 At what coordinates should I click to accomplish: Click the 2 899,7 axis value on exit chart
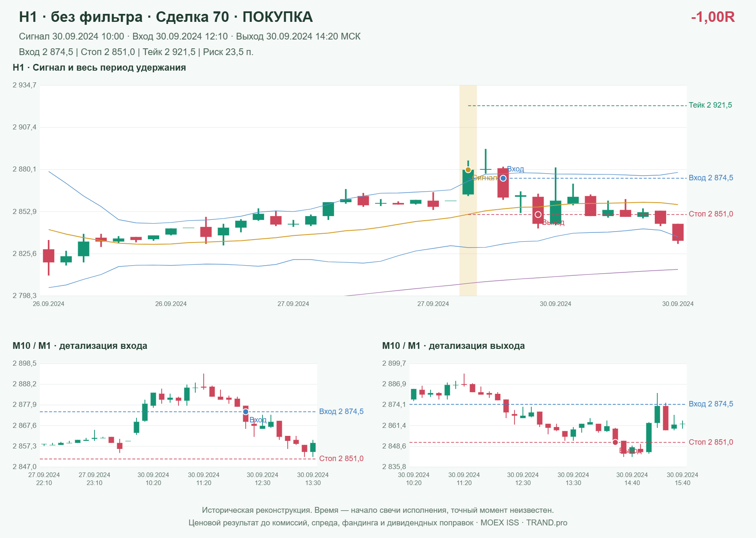[394, 364]
